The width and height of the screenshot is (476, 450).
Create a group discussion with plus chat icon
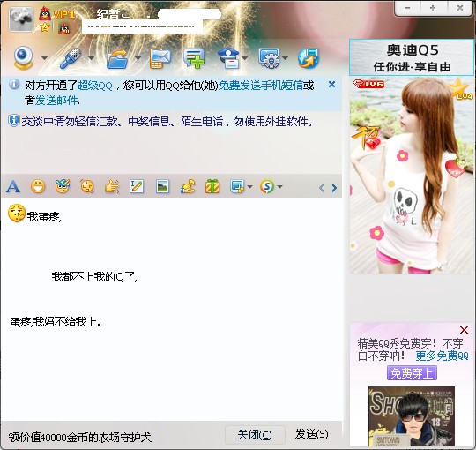194,58
